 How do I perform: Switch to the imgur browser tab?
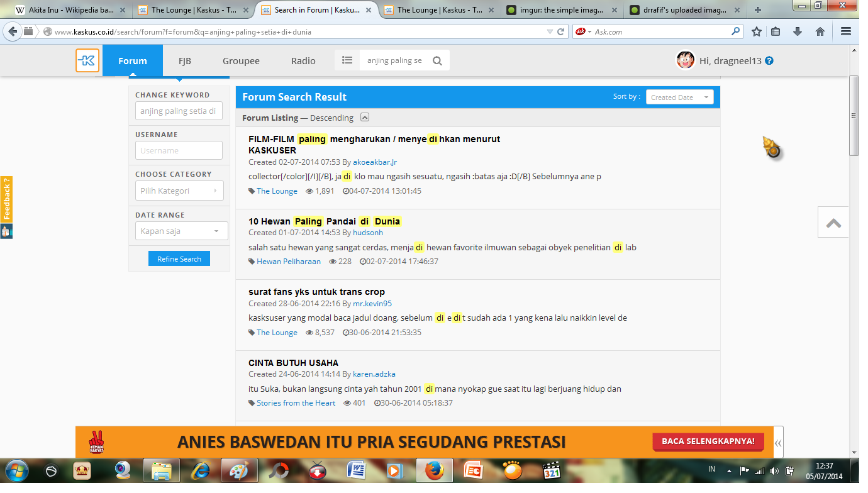562,10
